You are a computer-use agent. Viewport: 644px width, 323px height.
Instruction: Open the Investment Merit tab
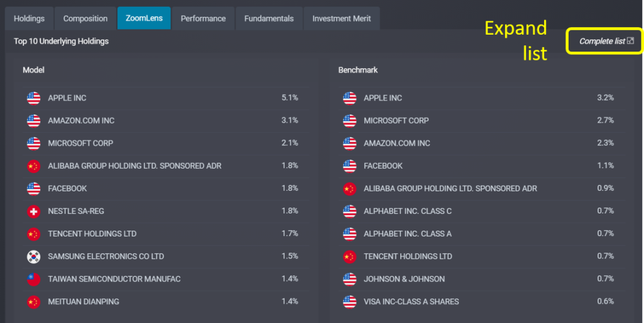341,18
